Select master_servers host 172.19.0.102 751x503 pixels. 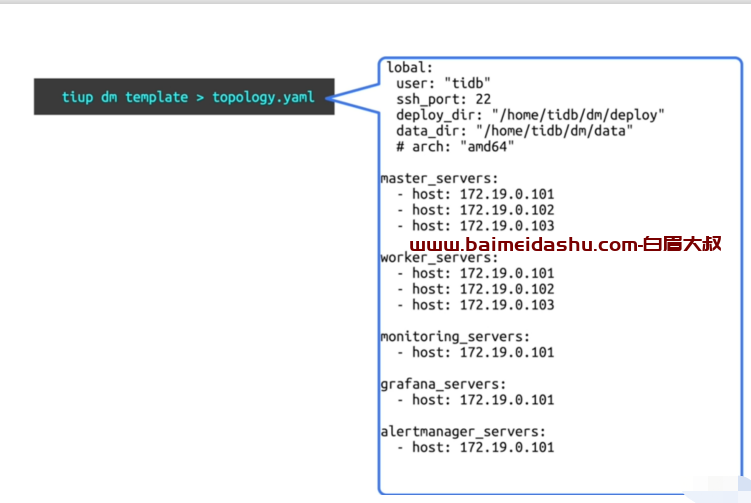click(x=476, y=210)
